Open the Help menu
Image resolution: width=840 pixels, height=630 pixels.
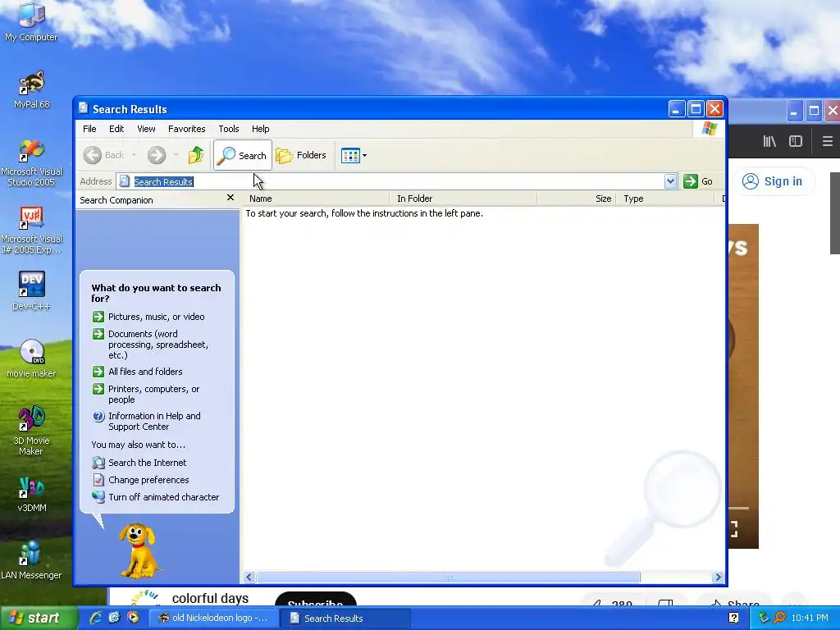[260, 129]
